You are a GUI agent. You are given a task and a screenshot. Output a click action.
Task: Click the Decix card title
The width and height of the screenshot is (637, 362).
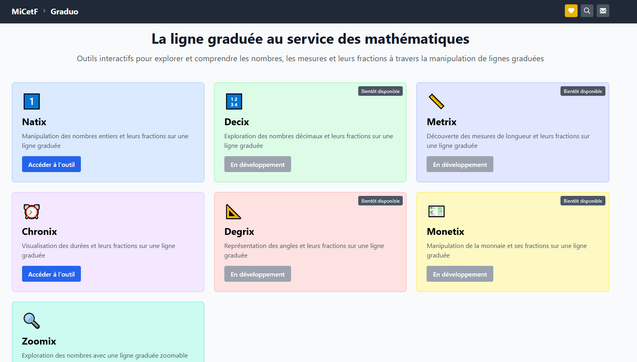point(236,122)
